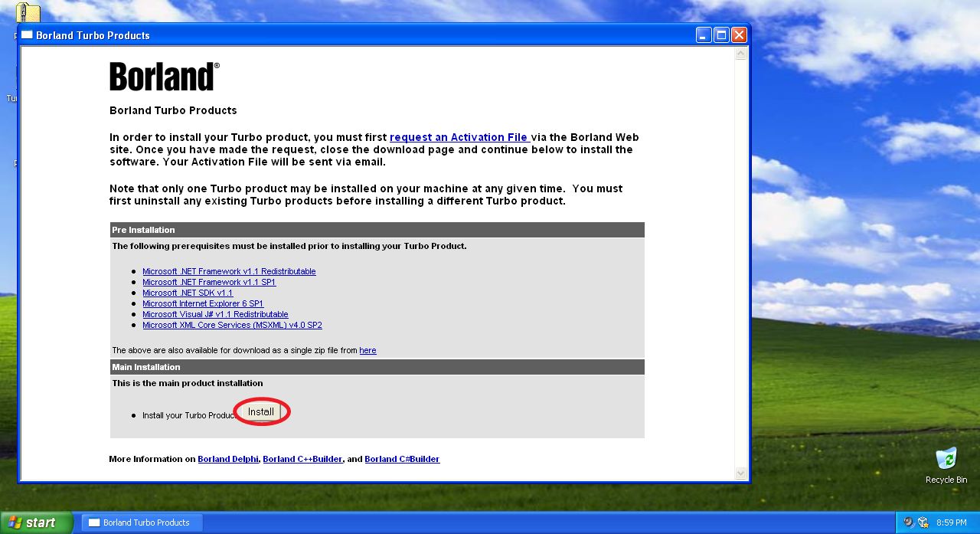Open the Borland C++Builder information link

click(x=302, y=459)
